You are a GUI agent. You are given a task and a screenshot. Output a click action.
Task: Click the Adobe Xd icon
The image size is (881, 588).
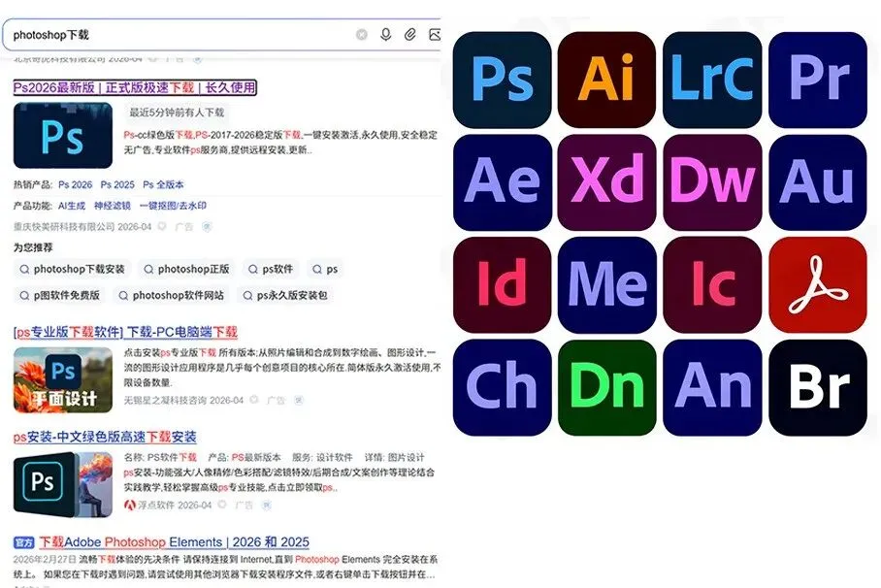[x=606, y=182]
